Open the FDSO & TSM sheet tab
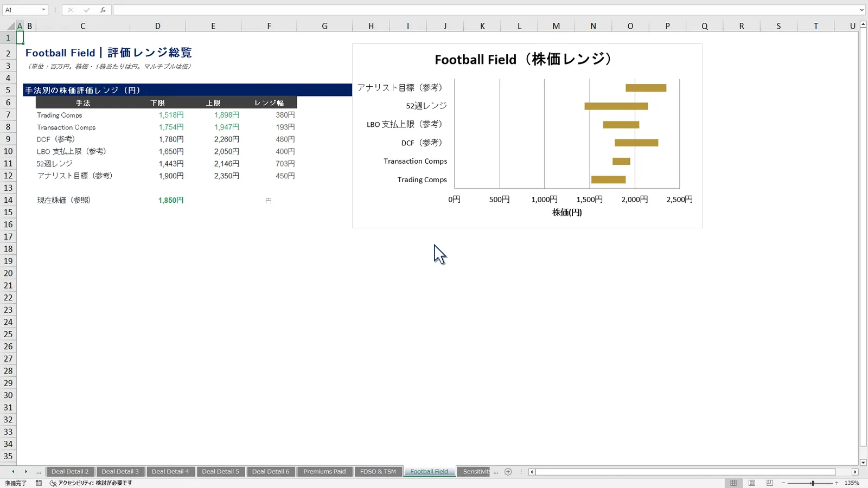This screenshot has height=488, width=868. (x=378, y=472)
